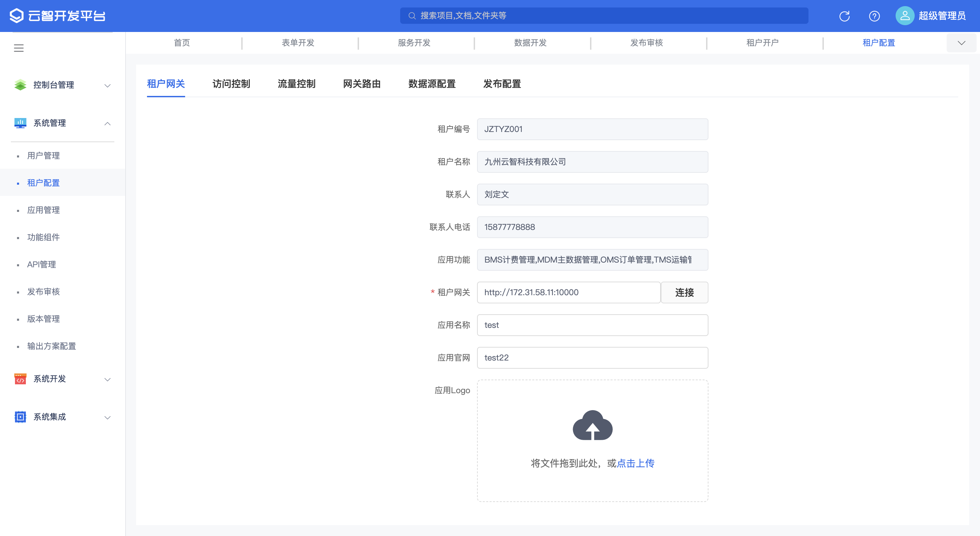This screenshot has width=980, height=536.
Task: Open 表单开发 top tab
Action: 298,43
